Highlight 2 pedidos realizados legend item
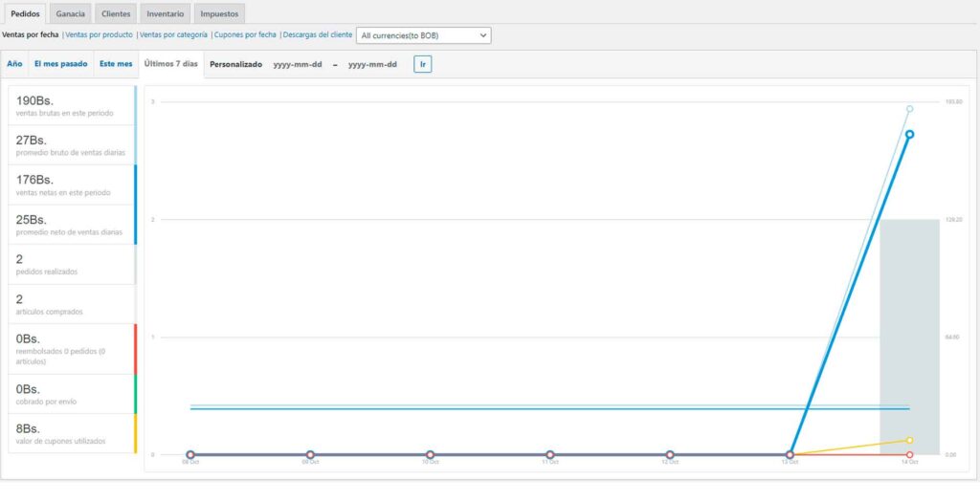Viewport: 980px width, 501px height. [x=73, y=264]
